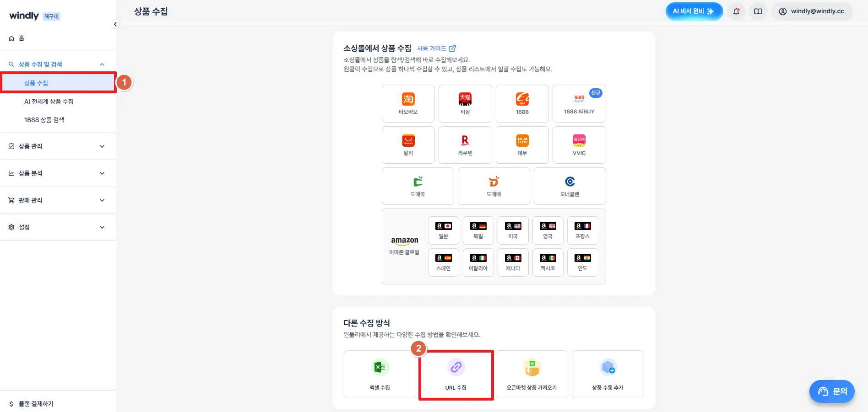The width and height of the screenshot is (868, 412).
Task: Open the Tmall (티몰) sourcing mall
Action: click(x=465, y=104)
